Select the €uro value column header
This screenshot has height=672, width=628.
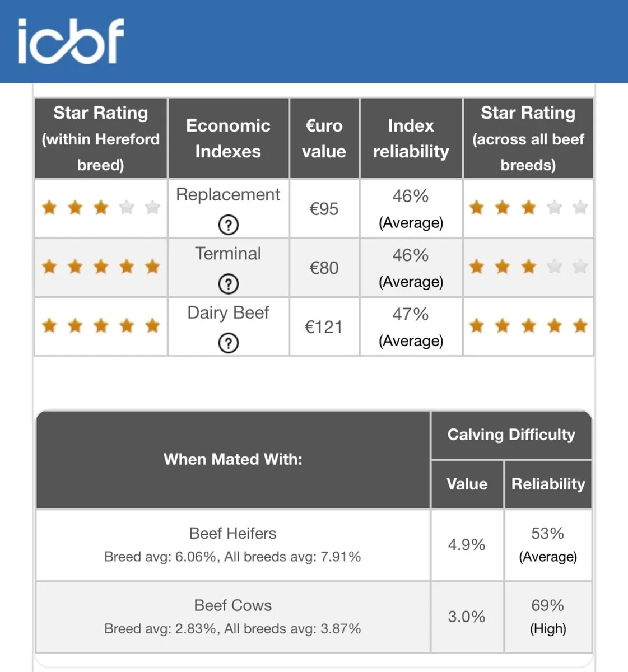[324, 138]
